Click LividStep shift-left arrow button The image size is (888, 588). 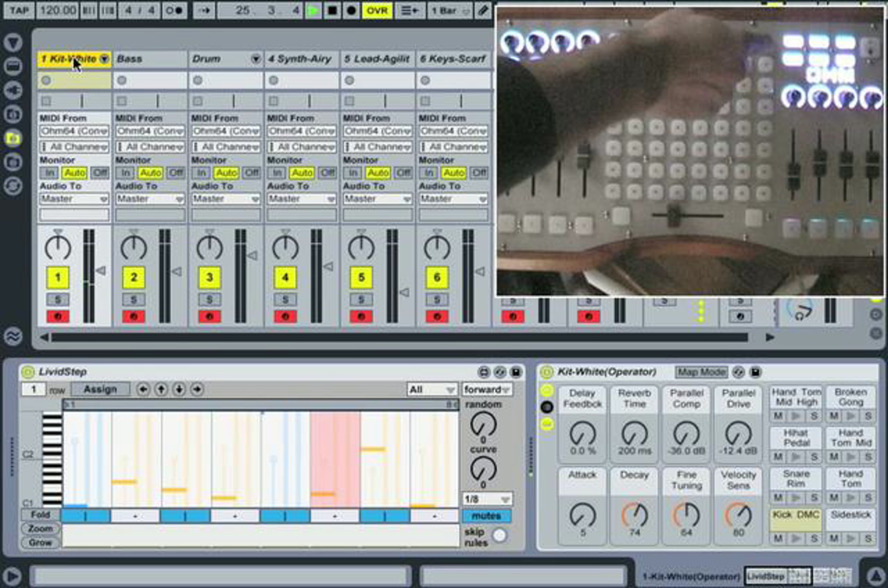pyautogui.click(x=143, y=389)
